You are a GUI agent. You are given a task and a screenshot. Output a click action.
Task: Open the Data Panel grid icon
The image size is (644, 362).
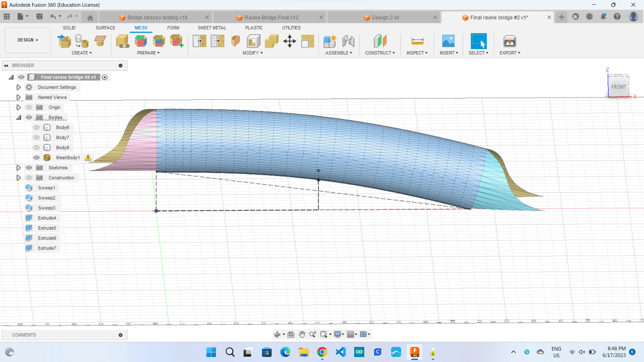click(7, 16)
